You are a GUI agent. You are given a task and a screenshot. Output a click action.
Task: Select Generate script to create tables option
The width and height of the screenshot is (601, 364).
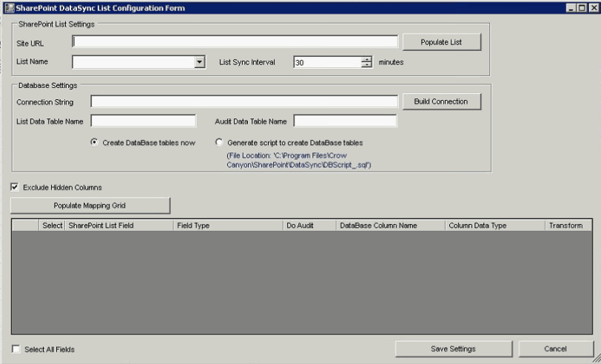coord(219,142)
